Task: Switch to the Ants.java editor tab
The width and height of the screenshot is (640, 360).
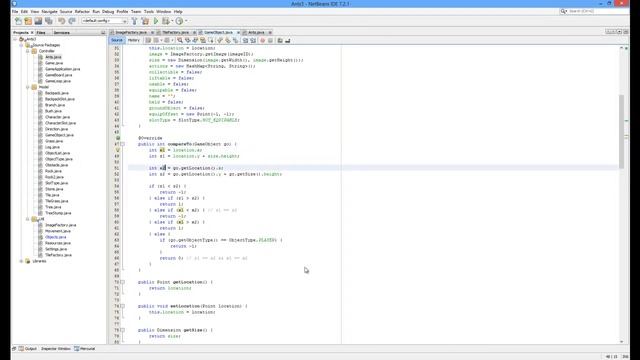Action: (256, 32)
